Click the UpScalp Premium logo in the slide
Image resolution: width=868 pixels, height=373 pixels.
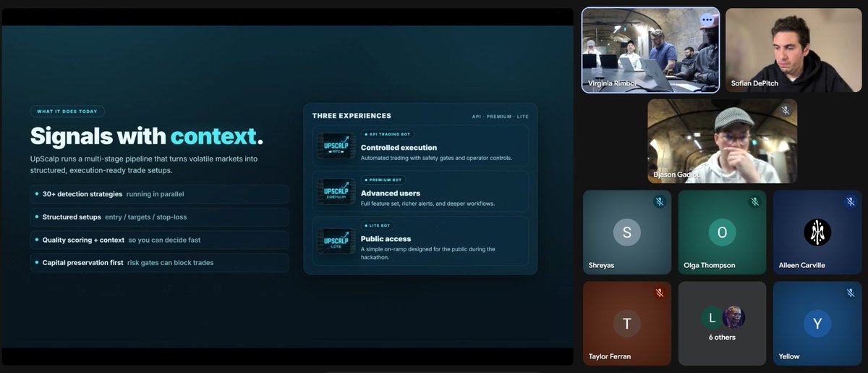pos(336,192)
